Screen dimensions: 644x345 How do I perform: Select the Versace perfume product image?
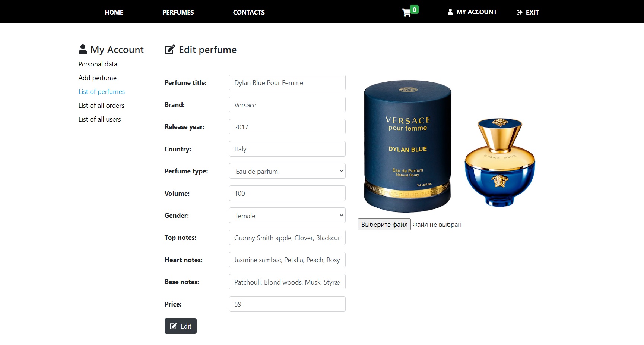450,146
